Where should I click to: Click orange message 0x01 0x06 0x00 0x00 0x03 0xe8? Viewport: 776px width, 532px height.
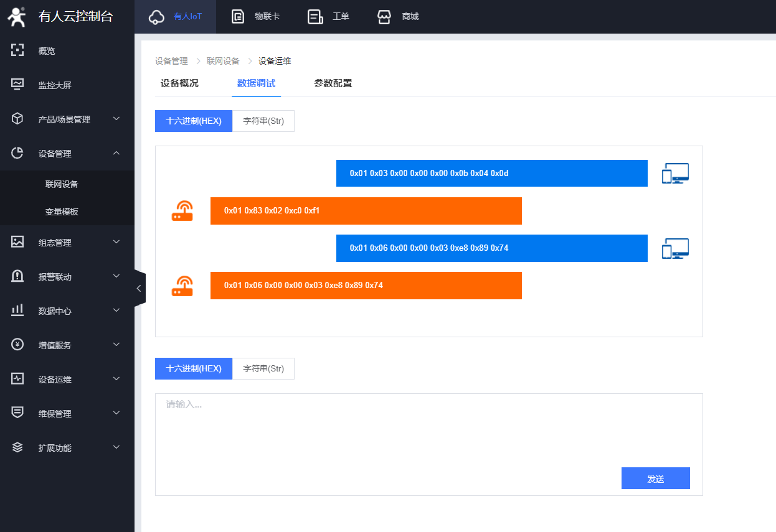pos(366,286)
